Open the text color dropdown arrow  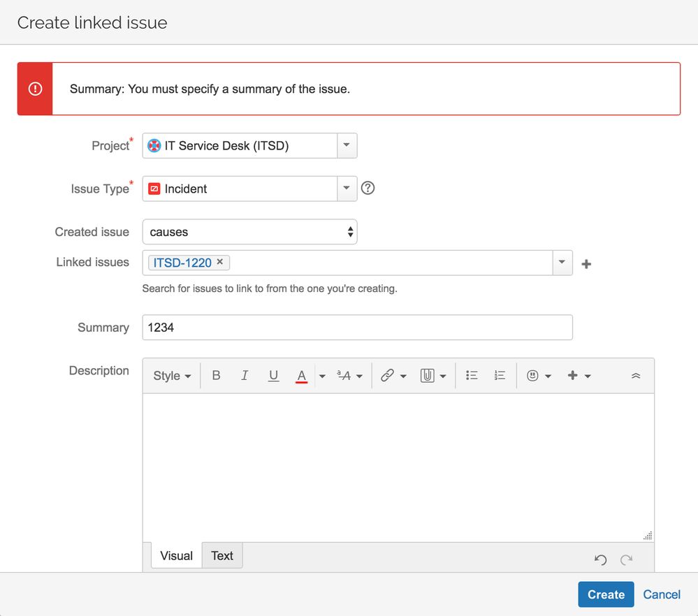(x=322, y=376)
